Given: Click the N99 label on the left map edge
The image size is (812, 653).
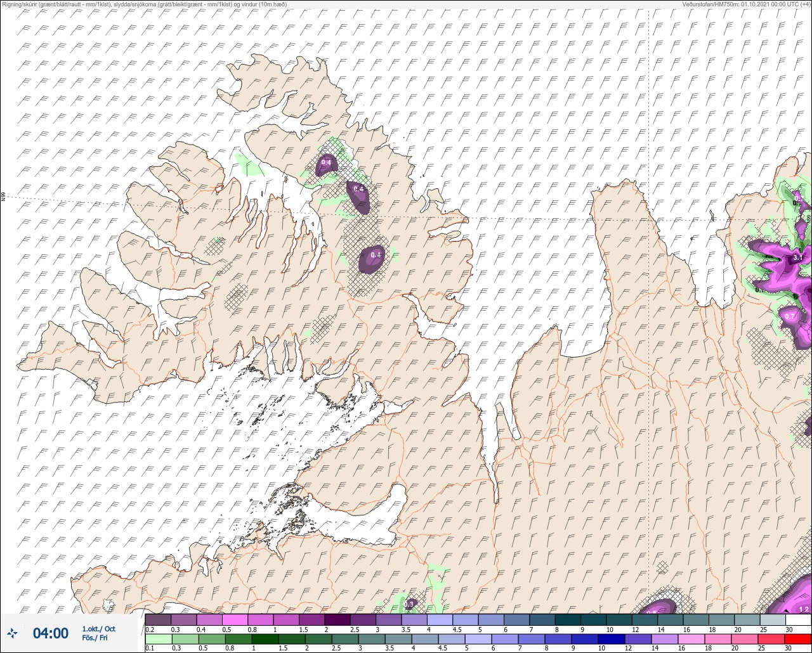Looking at the screenshot, I should 3,197.
